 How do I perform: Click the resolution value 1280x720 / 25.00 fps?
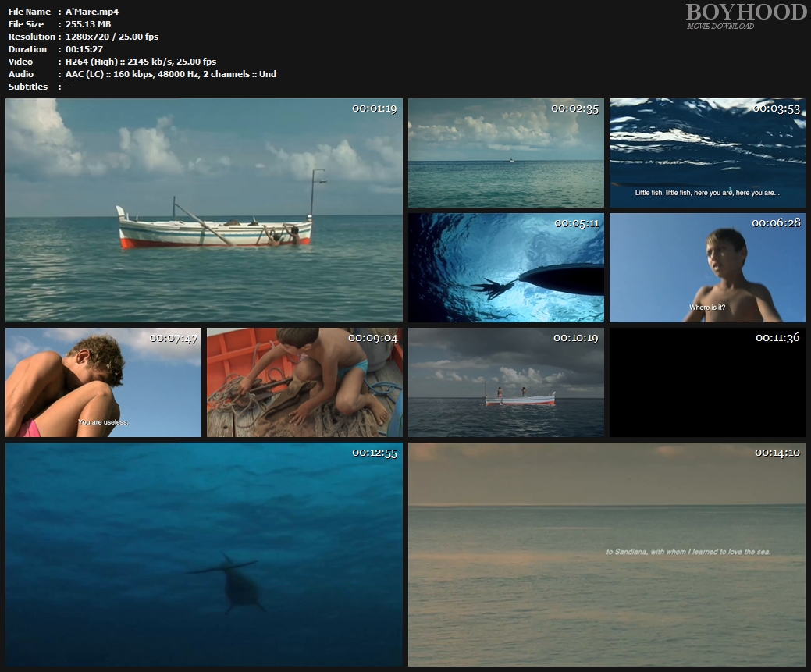(112, 36)
